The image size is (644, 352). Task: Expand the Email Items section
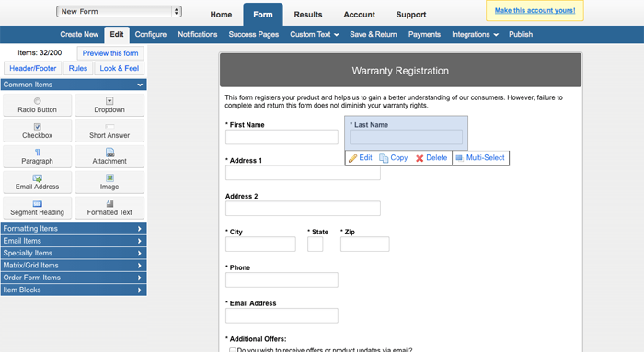click(74, 241)
